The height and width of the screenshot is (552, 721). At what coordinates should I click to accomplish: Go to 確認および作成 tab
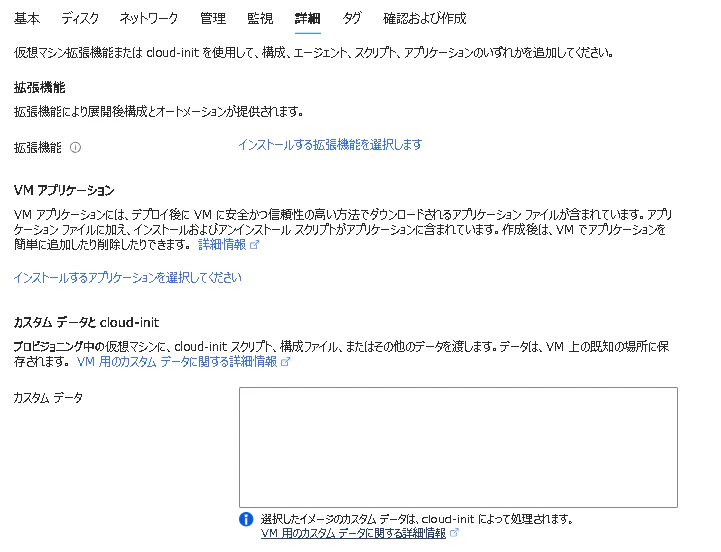(x=424, y=18)
